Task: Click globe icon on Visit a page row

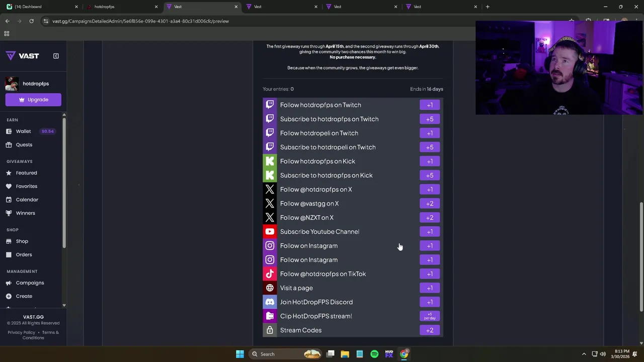Action: coord(270,288)
